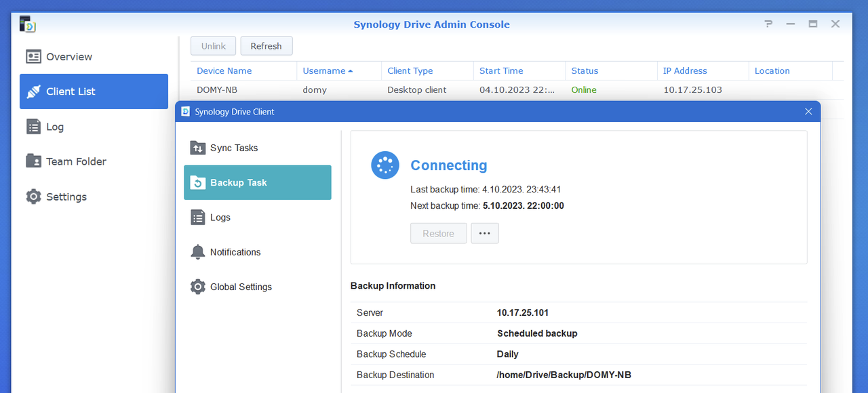Click the Restore button
Screen dimensions: 868x393
[439, 233]
